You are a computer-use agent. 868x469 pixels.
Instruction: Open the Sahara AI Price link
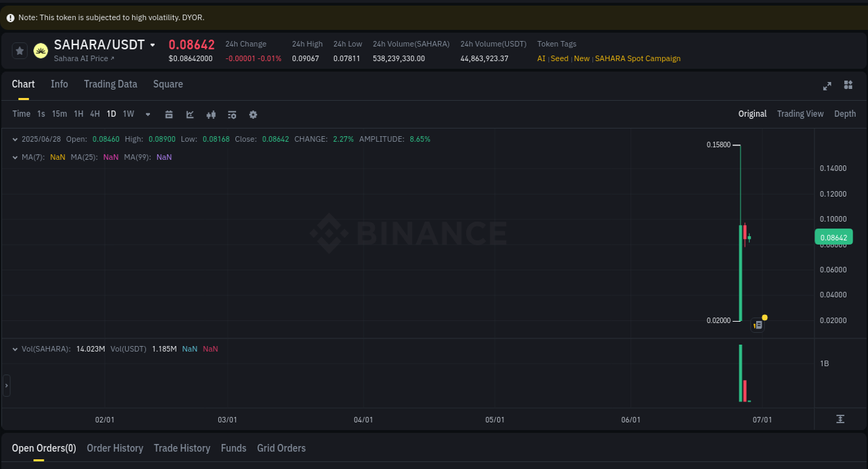pyautogui.click(x=82, y=58)
